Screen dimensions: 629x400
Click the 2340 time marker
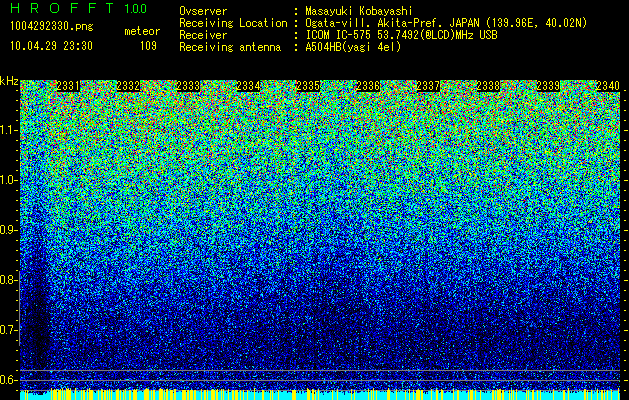(x=608, y=86)
